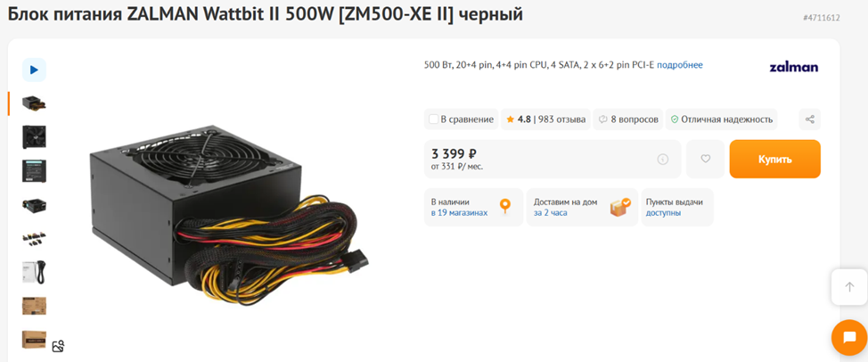This screenshot has width=868, height=362.
Task: Open the 4.8 rating with 983 reviews
Action: [545, 119]
